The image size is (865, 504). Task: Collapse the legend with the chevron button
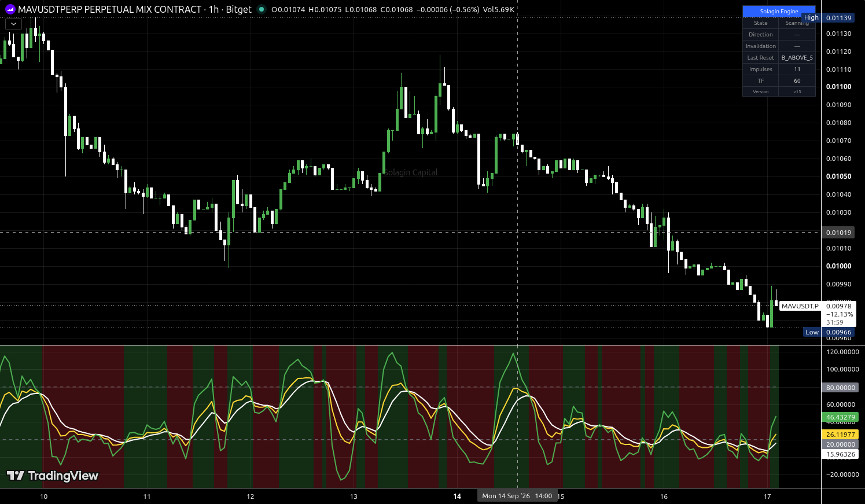point(13,24)
